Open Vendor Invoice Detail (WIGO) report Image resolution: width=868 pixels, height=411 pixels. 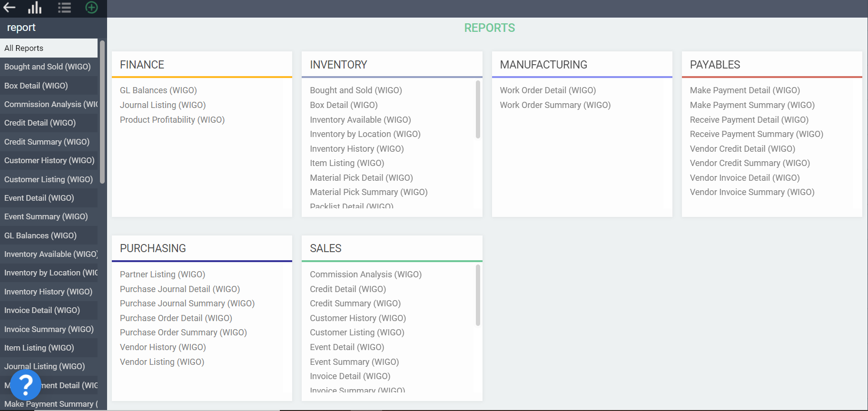tap(744, 178)
